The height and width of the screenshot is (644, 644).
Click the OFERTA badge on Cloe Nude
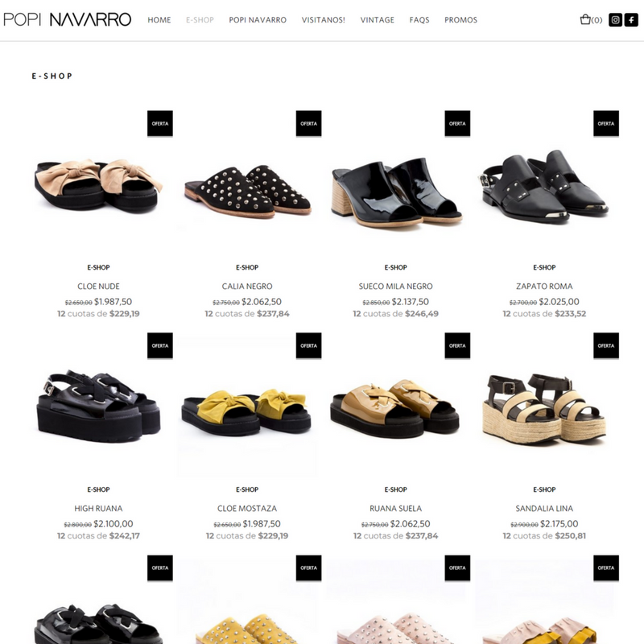(160, 123)
